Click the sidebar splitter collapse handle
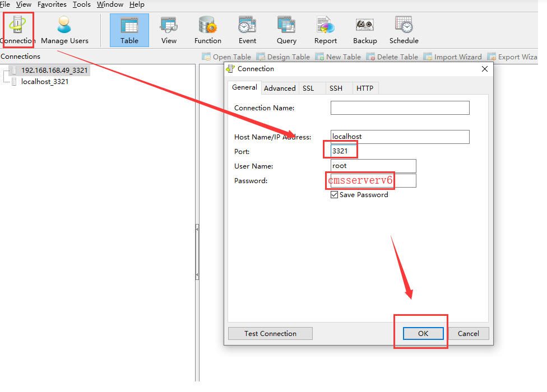547x392 pixels. [x=197, y=252]
